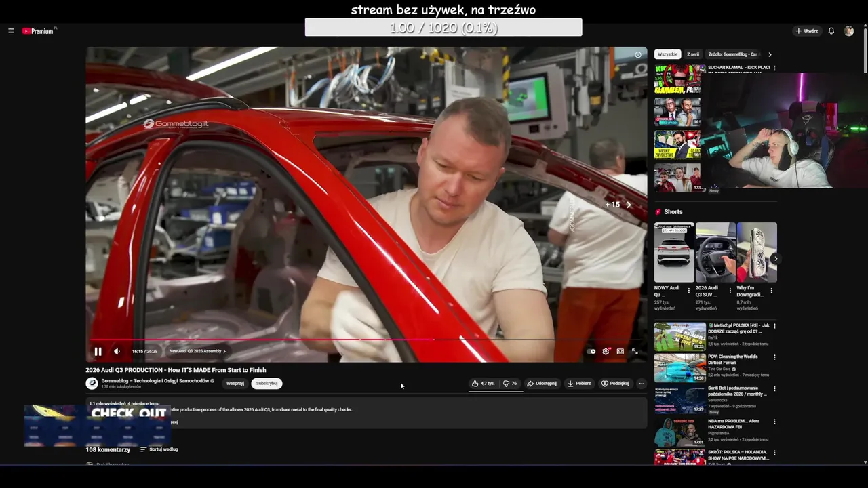
Task: Show more filter chips with right arrow
Action: click(x=770, y=54)
